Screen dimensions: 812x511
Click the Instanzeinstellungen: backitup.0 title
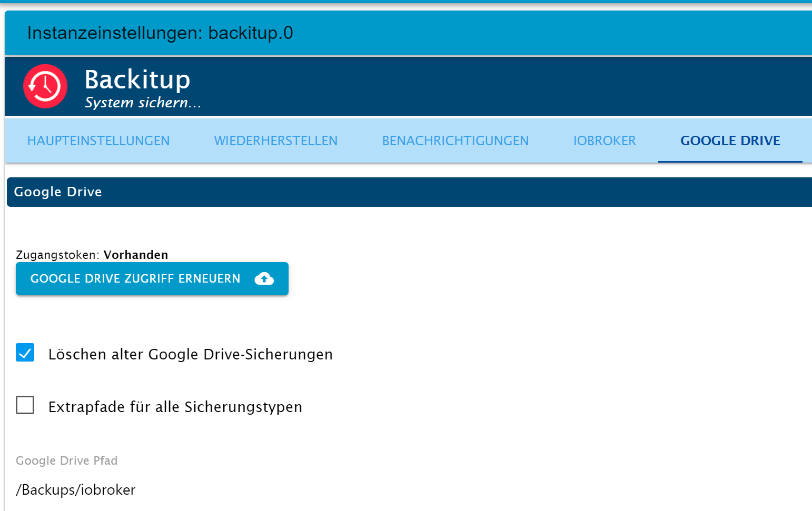coord(160,33)
